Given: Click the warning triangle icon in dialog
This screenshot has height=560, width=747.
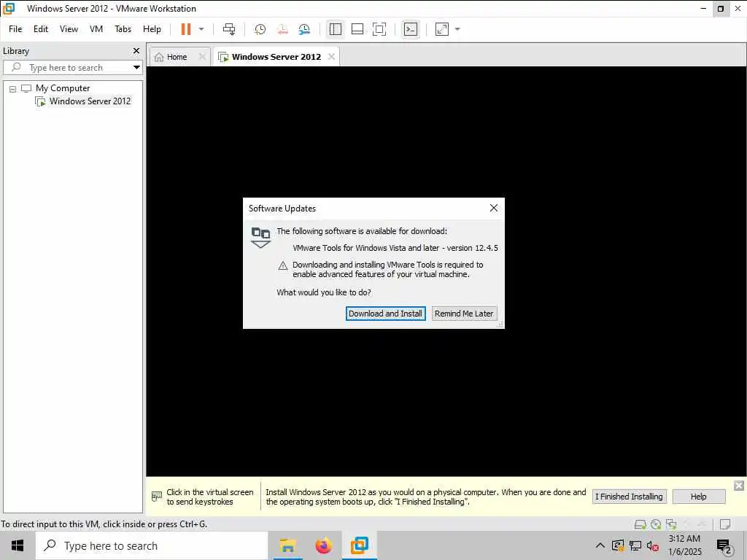Looking at the screenshot, I should 282,265.
